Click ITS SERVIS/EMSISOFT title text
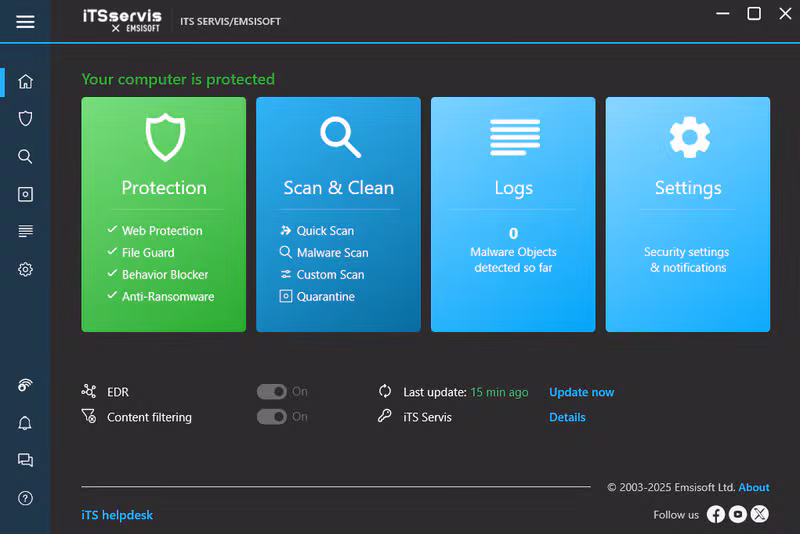 coord(230,21)
